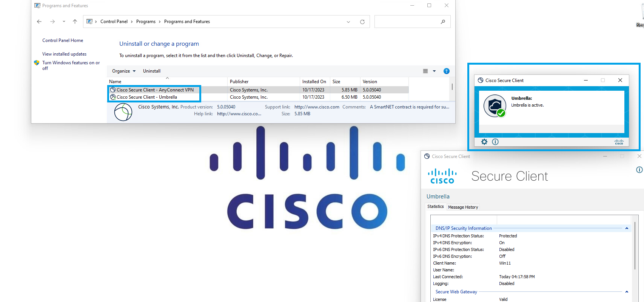Viewport: 644px width, 302px height.
Task: Click the view layout icon
Action: 425,71
